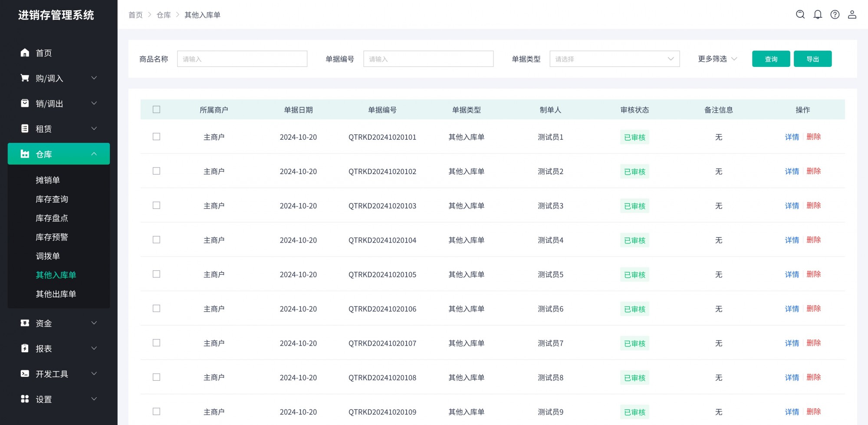Click the 查询 search button
Image resolution: width=868 pixels, height=425 pixels.
tap(771, 59)
